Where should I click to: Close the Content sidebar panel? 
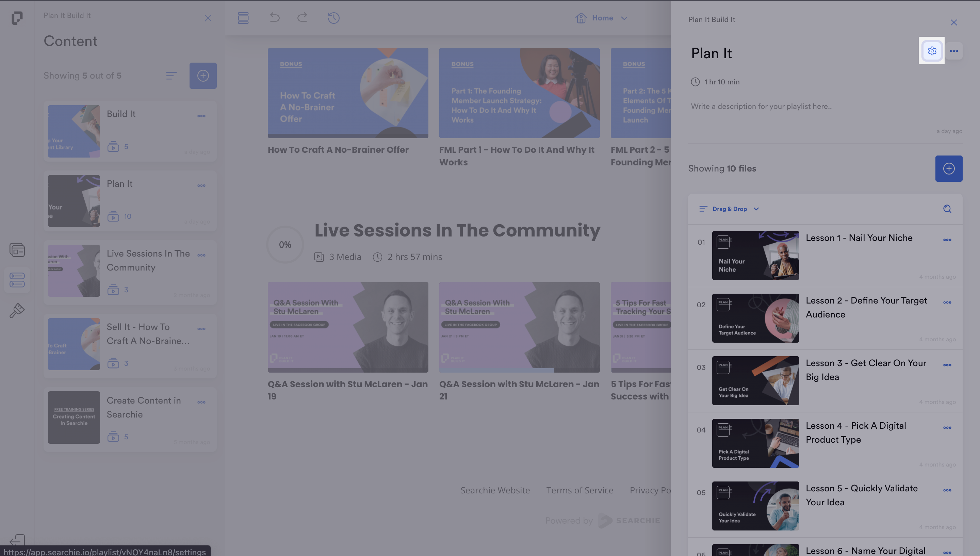coord(208,18)
